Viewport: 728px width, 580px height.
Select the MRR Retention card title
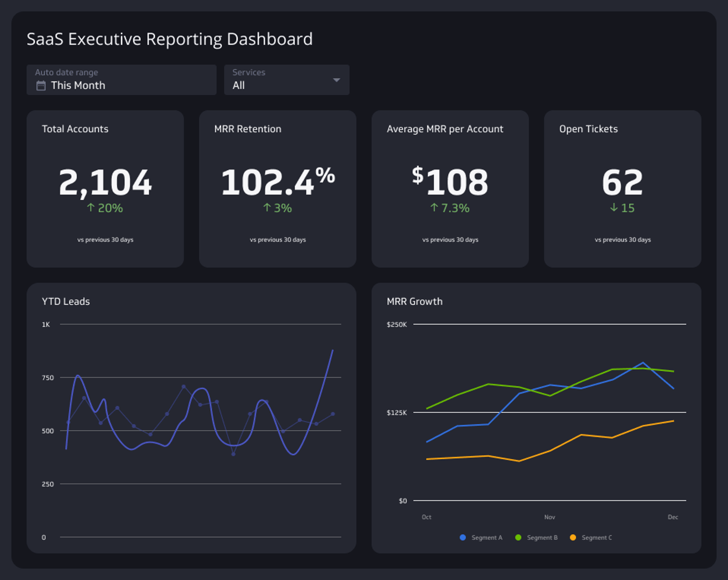pyautogui.click(x=247, y=129)
